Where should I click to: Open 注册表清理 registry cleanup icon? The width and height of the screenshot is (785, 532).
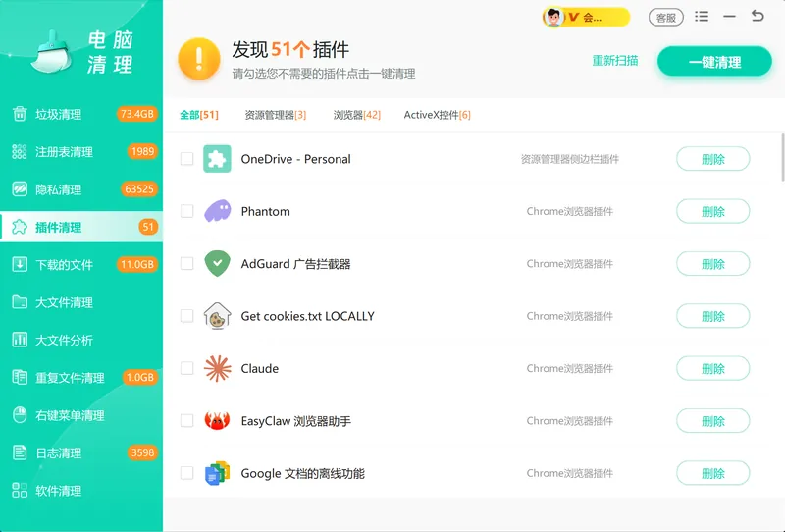20,151
